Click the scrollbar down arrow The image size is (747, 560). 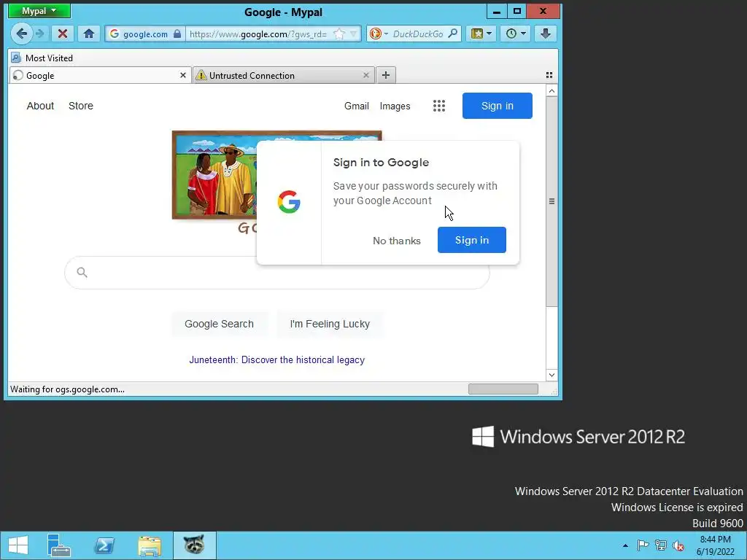point(551,375)
